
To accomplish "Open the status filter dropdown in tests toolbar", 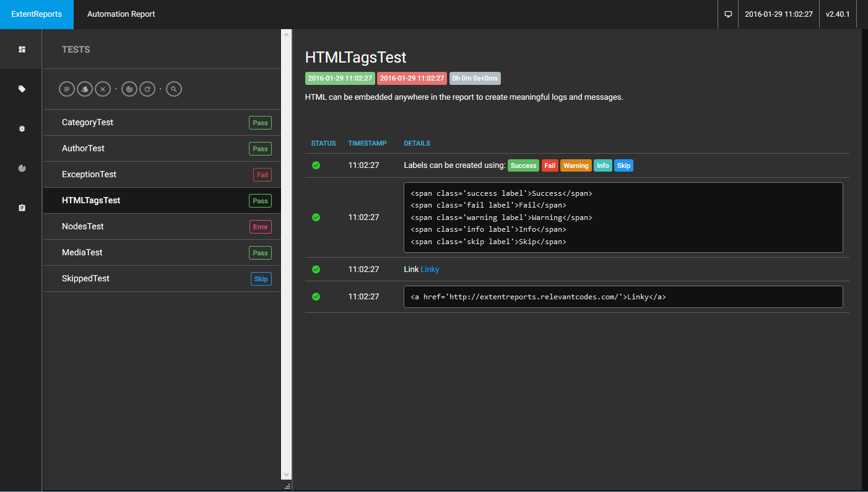I will point(67,89).
